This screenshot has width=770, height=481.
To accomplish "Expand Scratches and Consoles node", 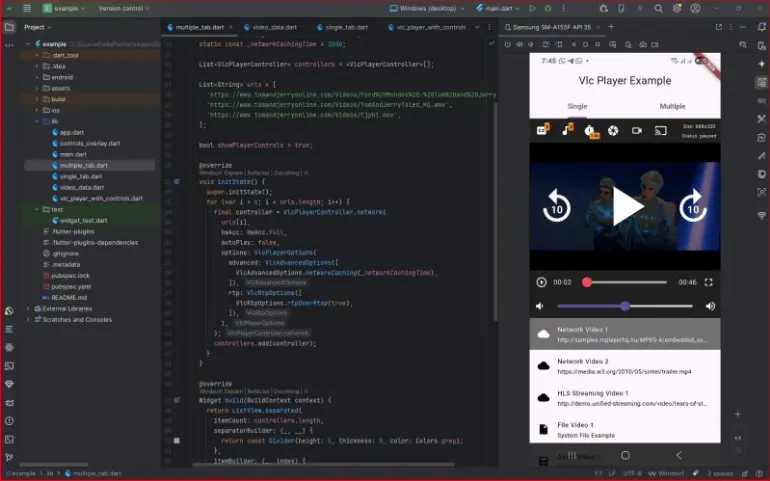I will point(28,319).
